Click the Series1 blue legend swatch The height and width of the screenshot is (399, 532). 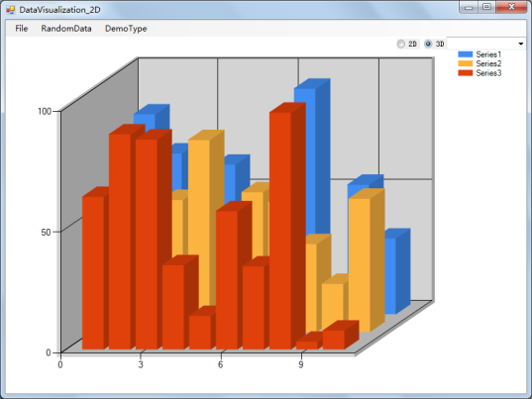pos(466,54)
